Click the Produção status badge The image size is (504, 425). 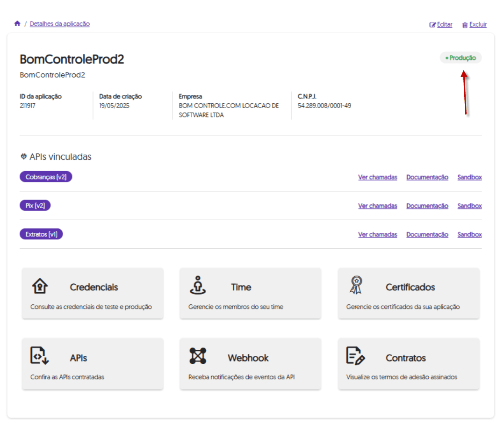pos(461,58)
